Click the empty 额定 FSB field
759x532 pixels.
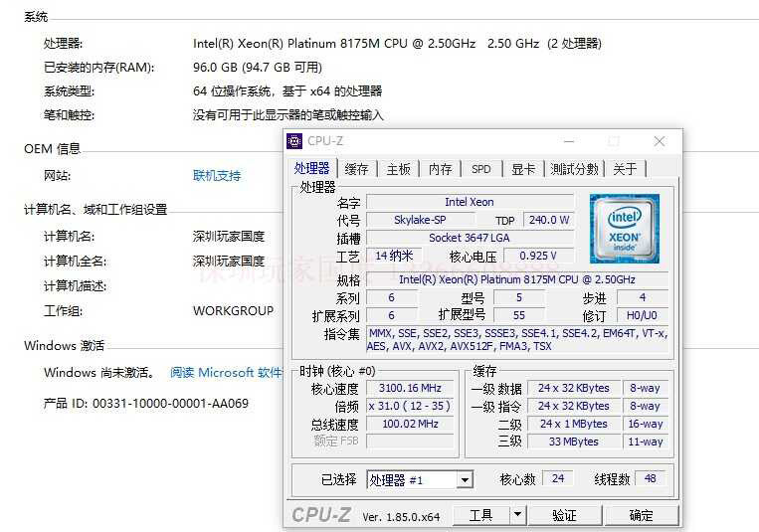(x=410, y=441)
